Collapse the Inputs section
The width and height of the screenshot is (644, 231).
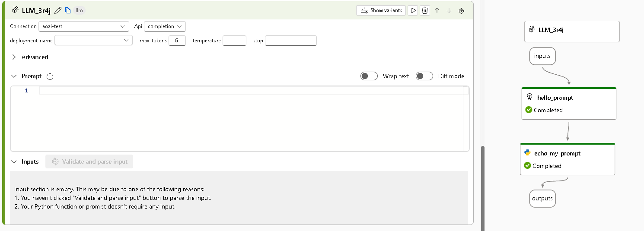click(x=14, y=161)
